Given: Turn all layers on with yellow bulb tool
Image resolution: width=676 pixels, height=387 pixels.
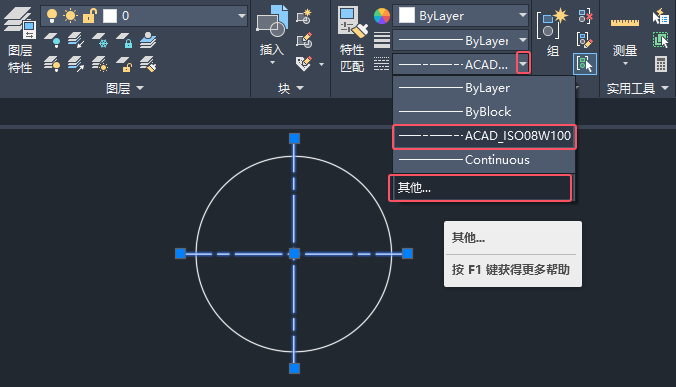Looking at the screenshot, I should (x=52, y=64).
